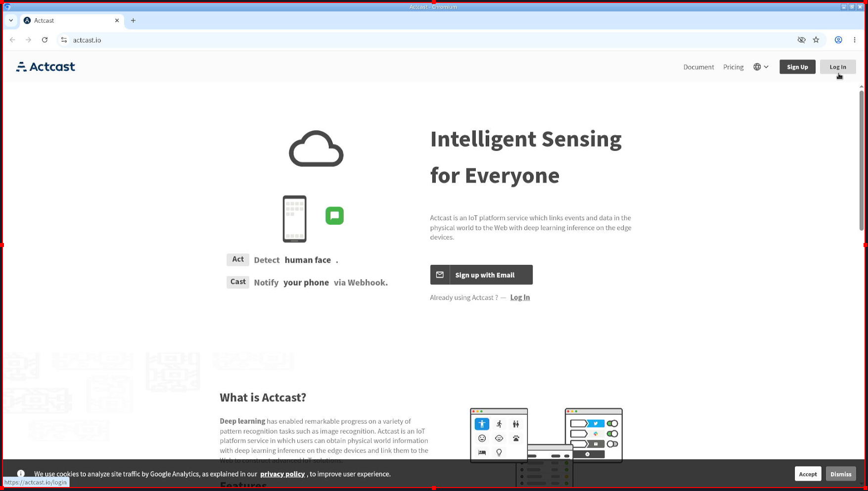This screenshot has height=491, width=868.
Task: Click the smartphone illustration icon
Action: point(294,219)
